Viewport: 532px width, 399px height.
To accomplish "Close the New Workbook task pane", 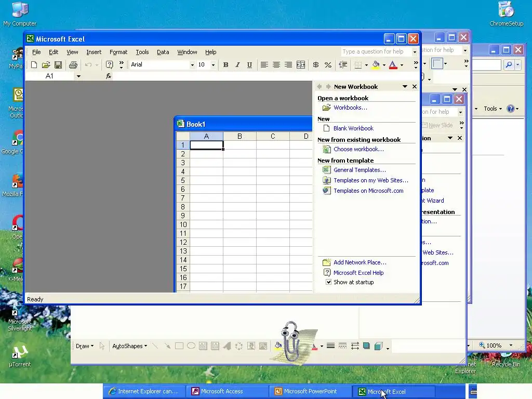I will click(414, 87).
